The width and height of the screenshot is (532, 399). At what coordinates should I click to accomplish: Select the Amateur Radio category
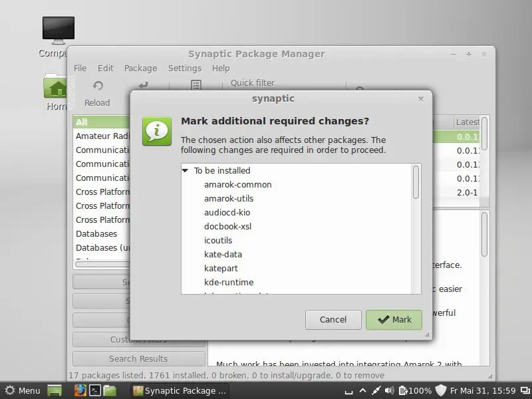102,136
